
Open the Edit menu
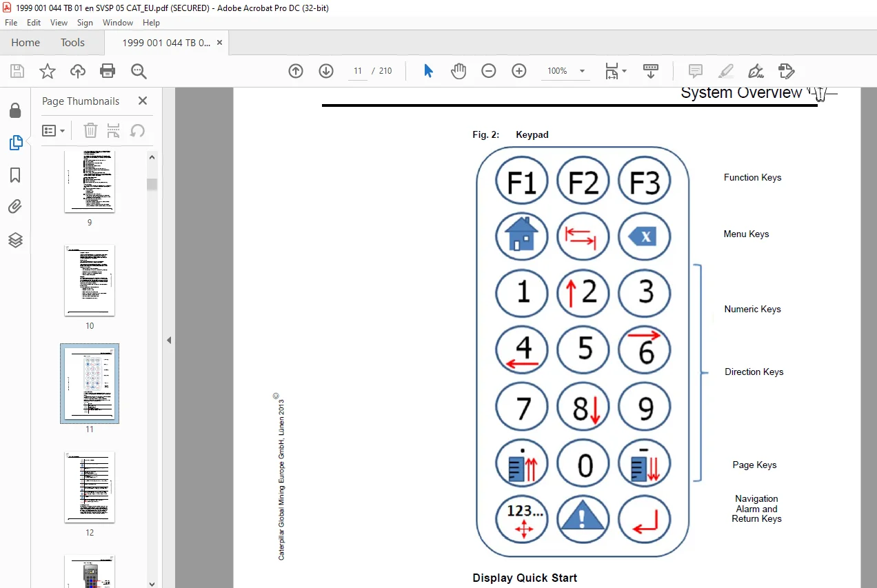point(34,23)
